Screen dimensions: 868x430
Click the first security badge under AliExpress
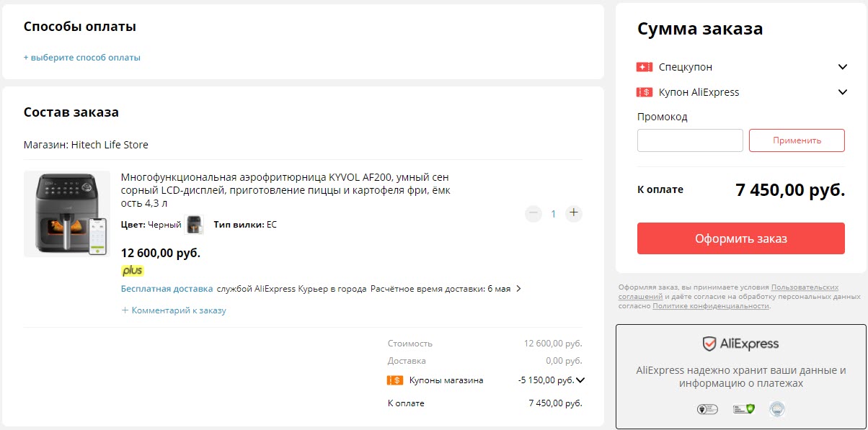pyautogui.click(x=707, y=409)
